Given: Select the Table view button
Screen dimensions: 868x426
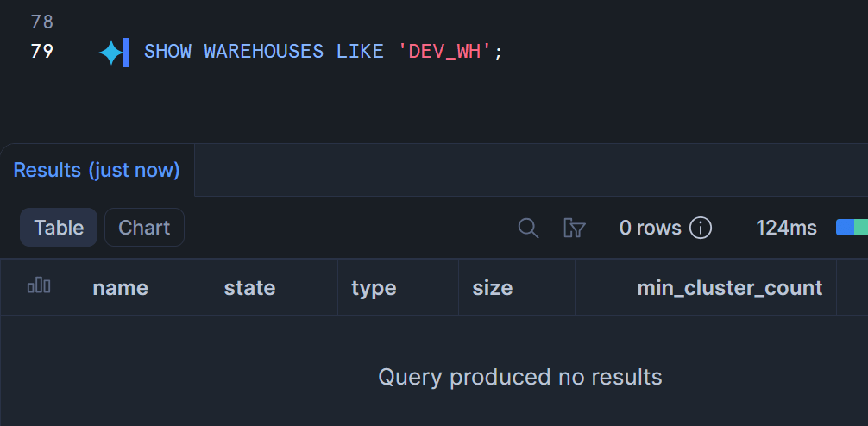Looking at the screenshot, I should click(x=59, y=228).
